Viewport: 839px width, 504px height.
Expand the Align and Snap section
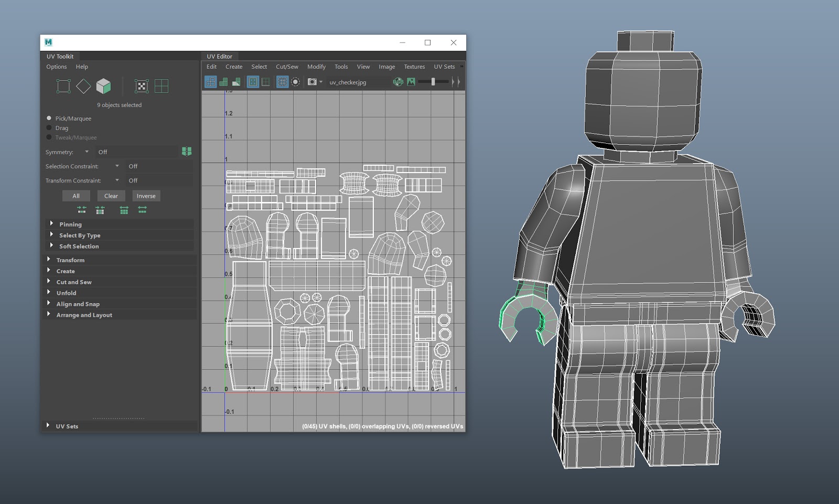point(120,304)
